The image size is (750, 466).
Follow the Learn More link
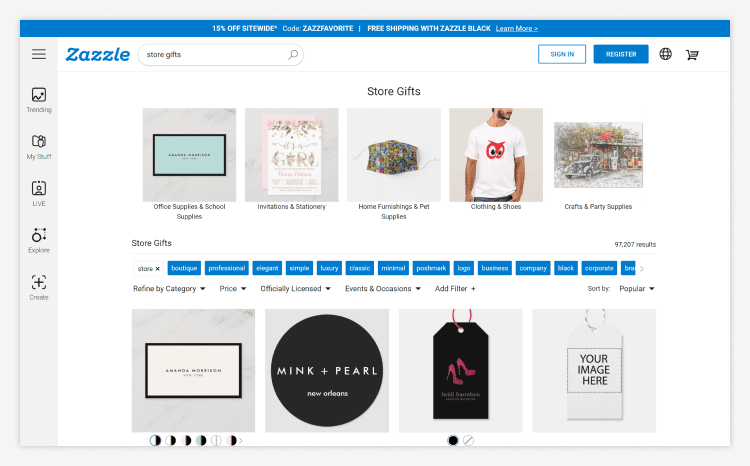click(517, 29)
